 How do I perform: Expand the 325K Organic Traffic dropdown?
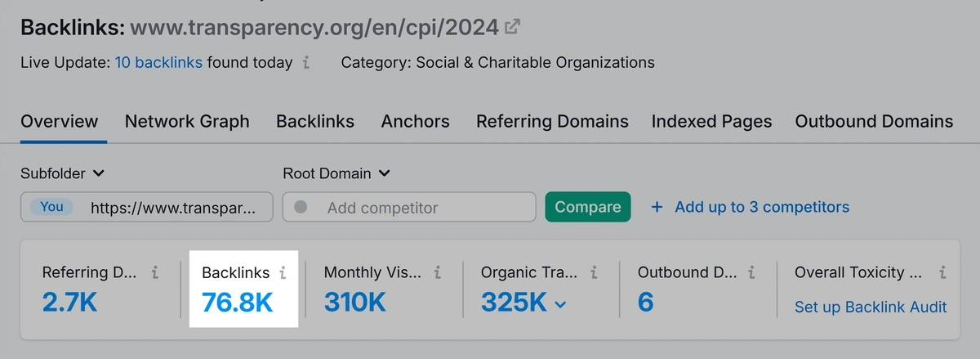[560, 304]
